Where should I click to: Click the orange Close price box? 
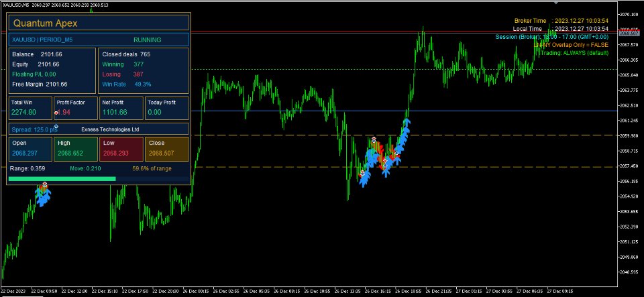[167, 149]
